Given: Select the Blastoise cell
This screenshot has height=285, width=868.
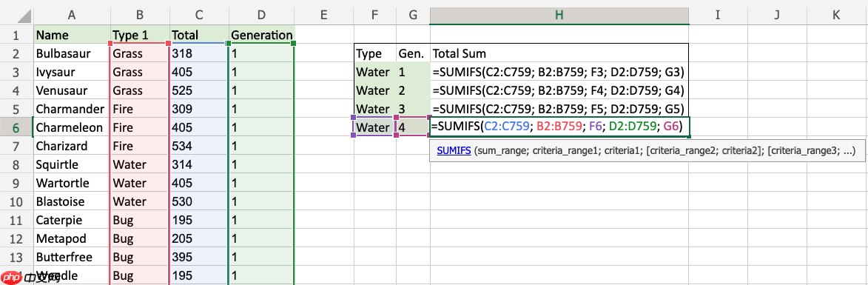Looking at the screenshot, I should point(72,202).
